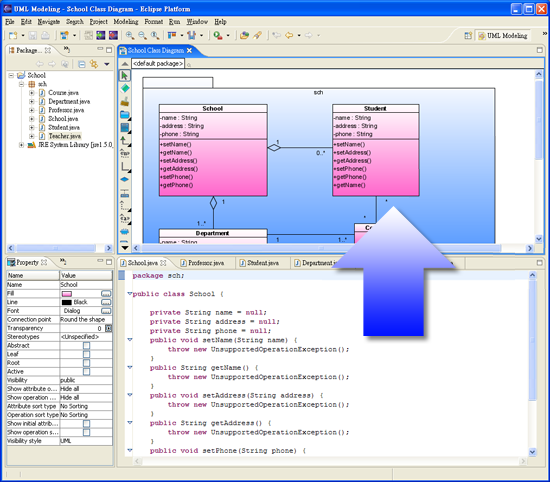Screen dimensions: 550x482
Task: Open the back navigation history dropdown
Action: tap(299, 35)
